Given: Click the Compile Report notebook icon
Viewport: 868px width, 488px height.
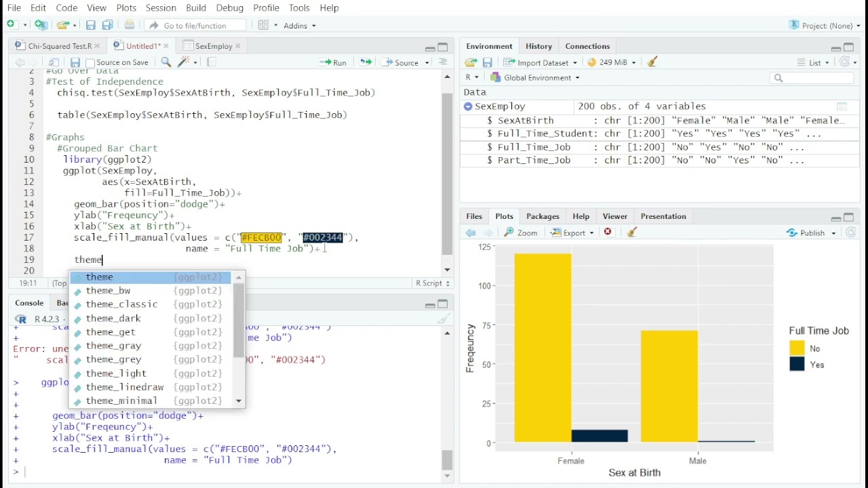Looking at the screenshot, I should pos(212,62).
